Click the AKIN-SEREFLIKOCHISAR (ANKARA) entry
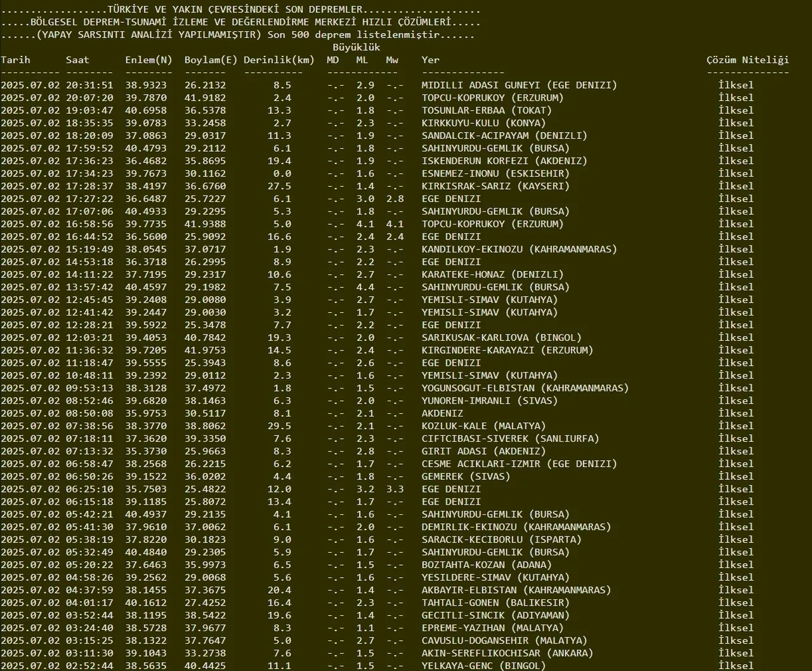Image resolution: width=812 pixels, height=671 pixels. tap(507, 653)
